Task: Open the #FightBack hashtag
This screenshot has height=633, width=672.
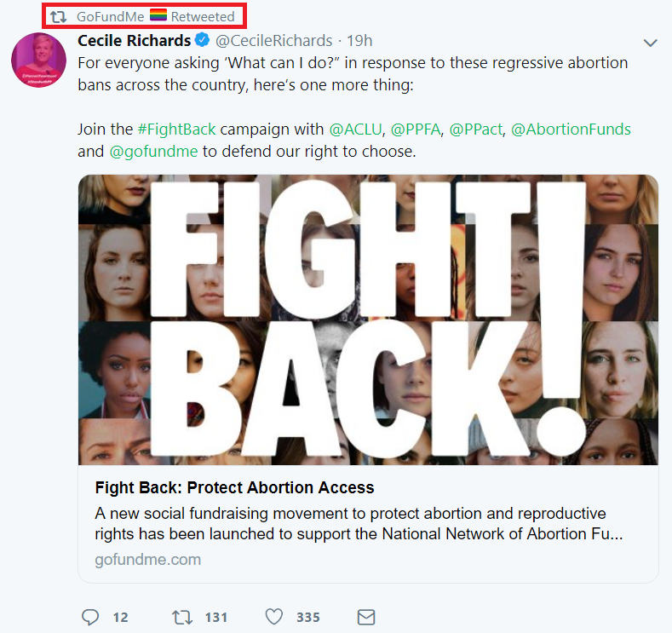Action: pos(176,129)
